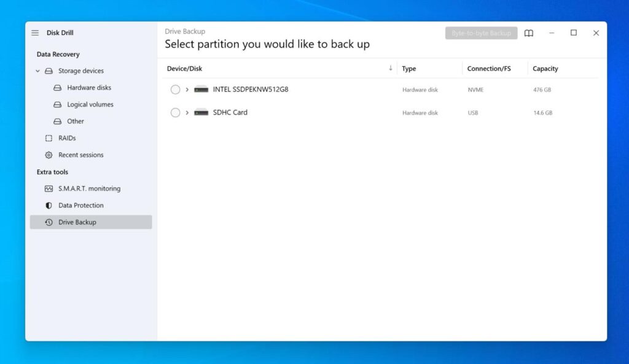Click the Logical volumes drive icon
The height and width of the screenshot is (364, 629).
[57, 104]
